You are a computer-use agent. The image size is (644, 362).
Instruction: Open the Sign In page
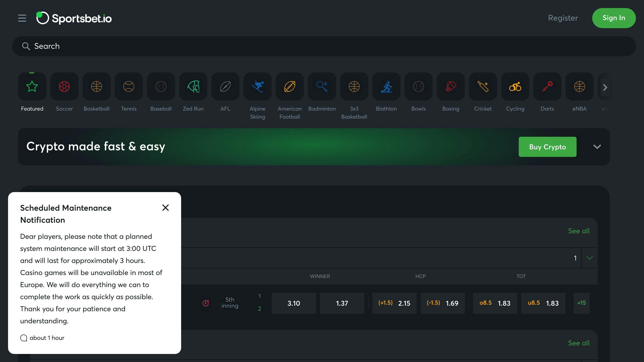point(614,18)
